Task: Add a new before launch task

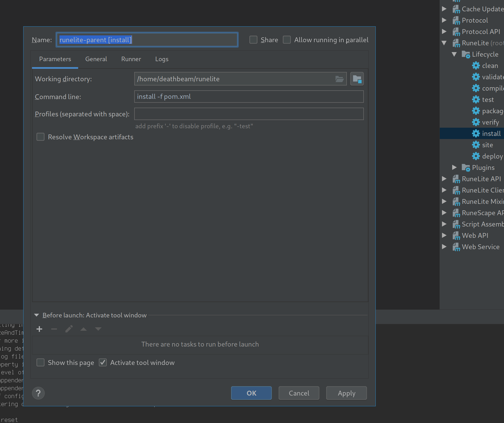Action: [39, 329]
